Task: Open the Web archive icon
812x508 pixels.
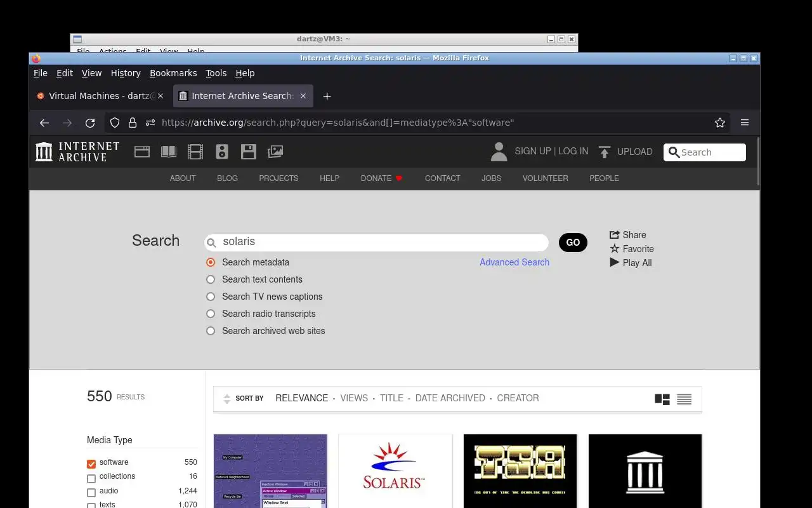Action: [x=142, y=152]
